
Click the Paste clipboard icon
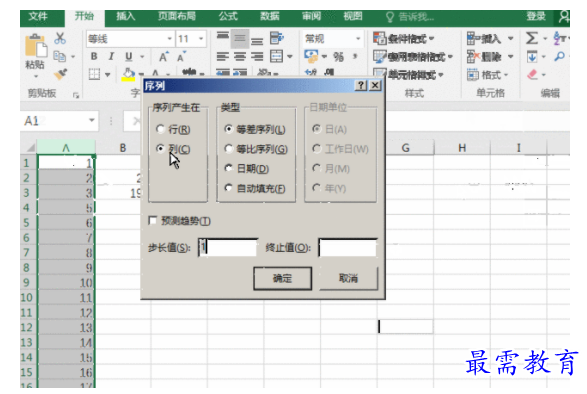tap(35, 46)
